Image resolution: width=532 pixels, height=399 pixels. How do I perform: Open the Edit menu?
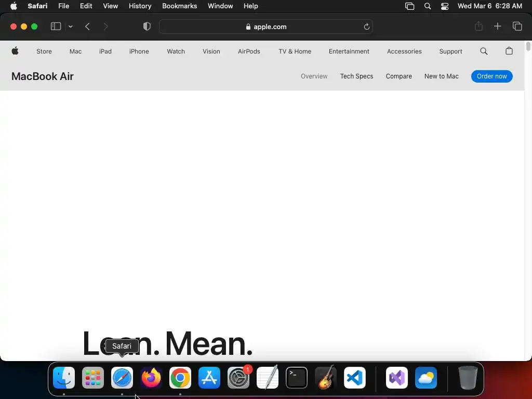[x=86, y=6]
